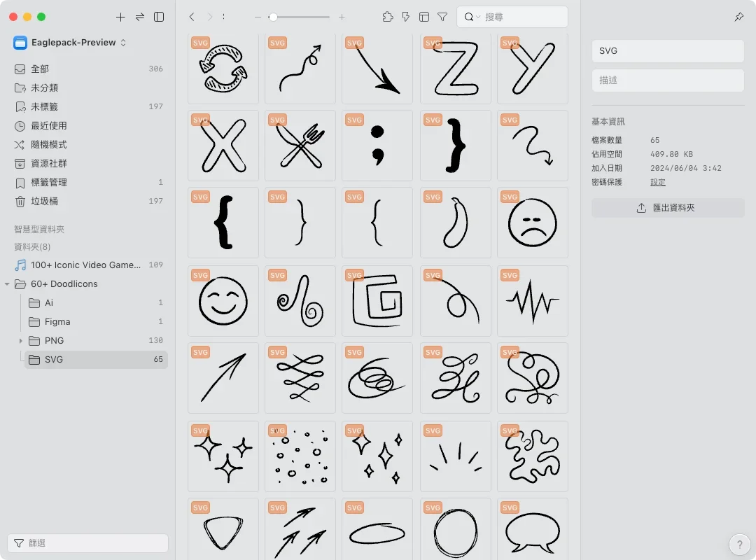Select 全部 in the sidebar

click(x=89, y=69)
